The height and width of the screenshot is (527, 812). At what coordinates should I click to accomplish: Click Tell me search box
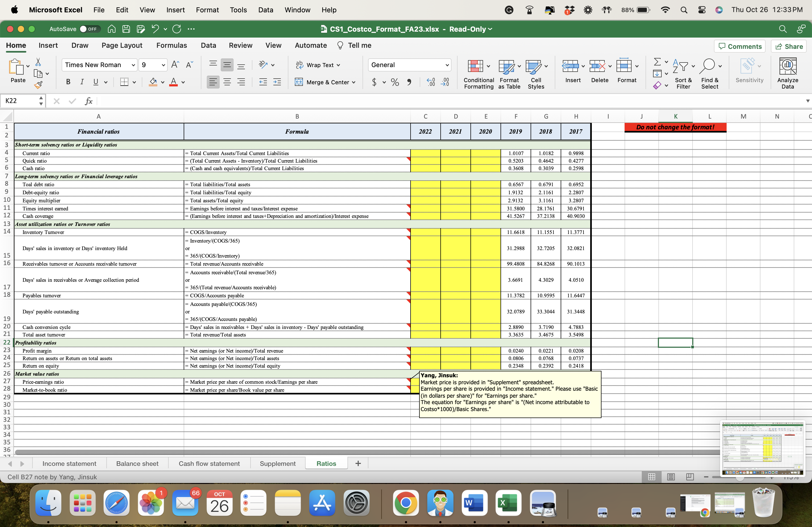[x=354, y=45]
